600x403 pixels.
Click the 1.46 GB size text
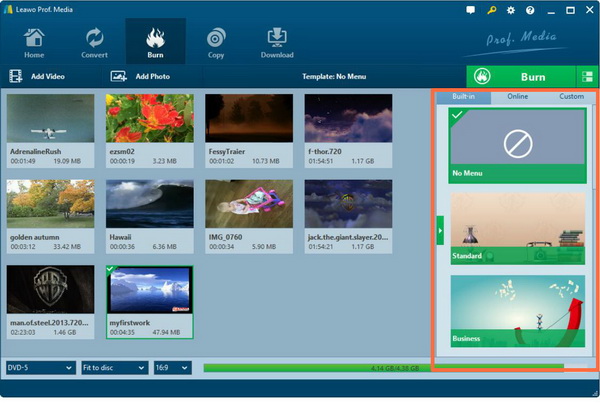tap(65, 332)
